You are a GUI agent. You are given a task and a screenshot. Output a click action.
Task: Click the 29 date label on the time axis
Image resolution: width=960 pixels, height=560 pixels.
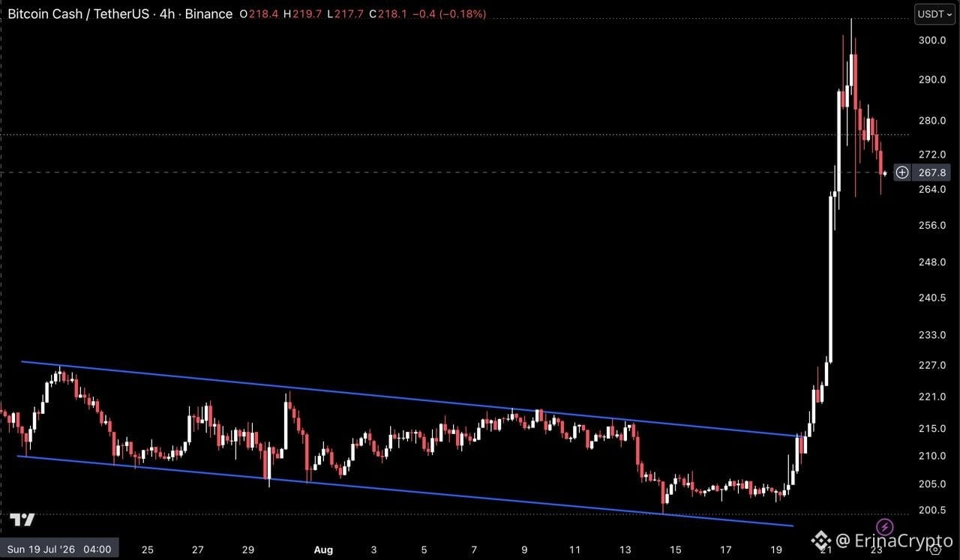coord(248,550)
